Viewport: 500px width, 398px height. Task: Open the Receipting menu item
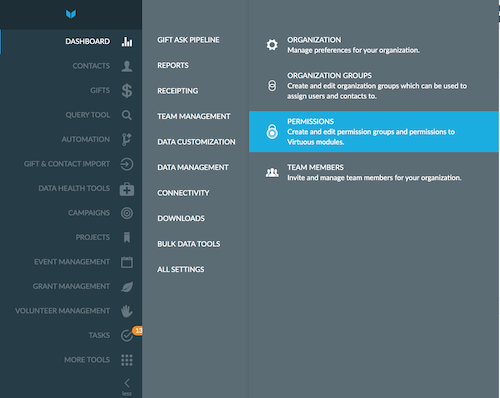coord(178,91)
